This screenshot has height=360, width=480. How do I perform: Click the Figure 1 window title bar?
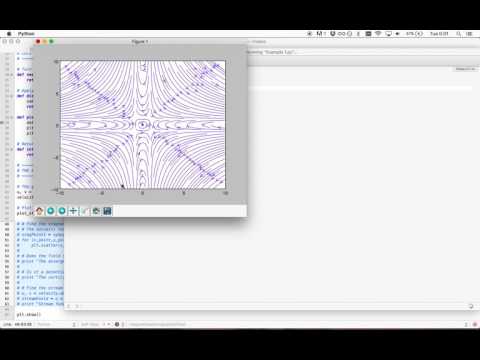(140, 42)
